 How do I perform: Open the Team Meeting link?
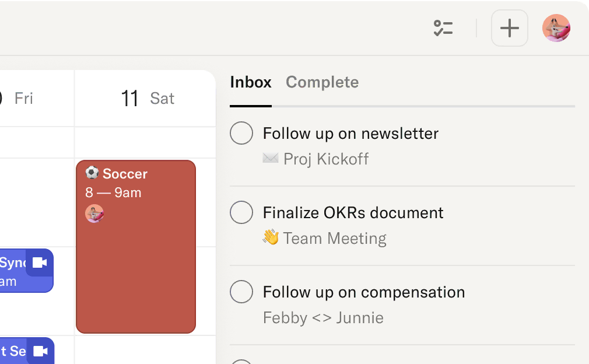pyautogui.click(x=335, y=238)
